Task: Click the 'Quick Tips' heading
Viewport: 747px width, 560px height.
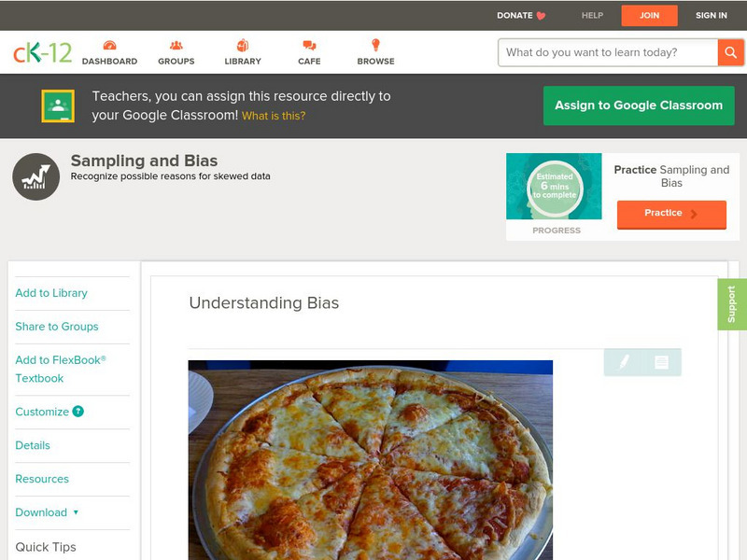Action: tap(46, 547)
